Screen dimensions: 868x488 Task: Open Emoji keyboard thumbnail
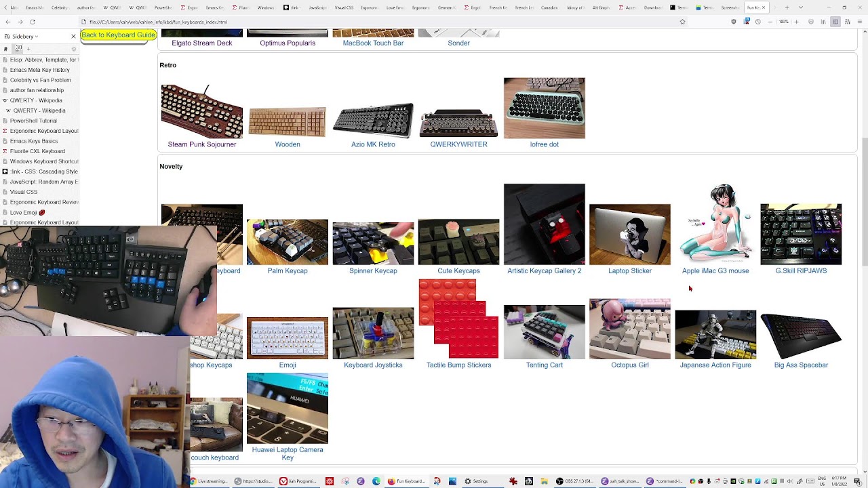288,338
